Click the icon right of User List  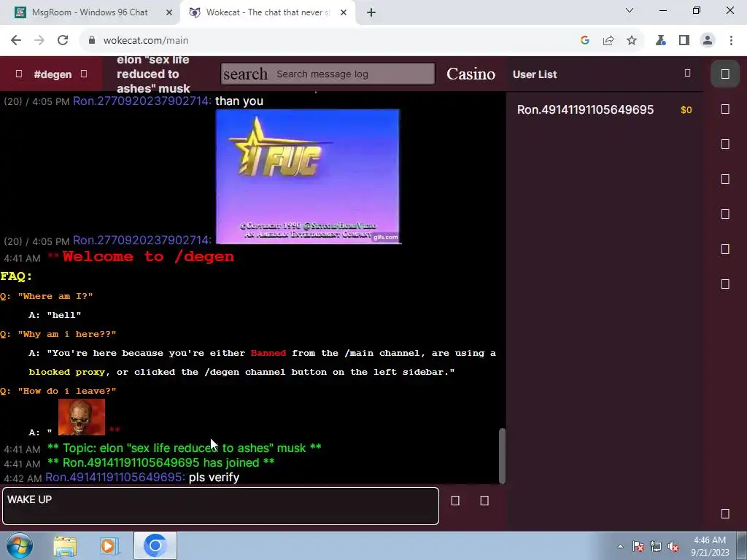[x=687, y=74]
